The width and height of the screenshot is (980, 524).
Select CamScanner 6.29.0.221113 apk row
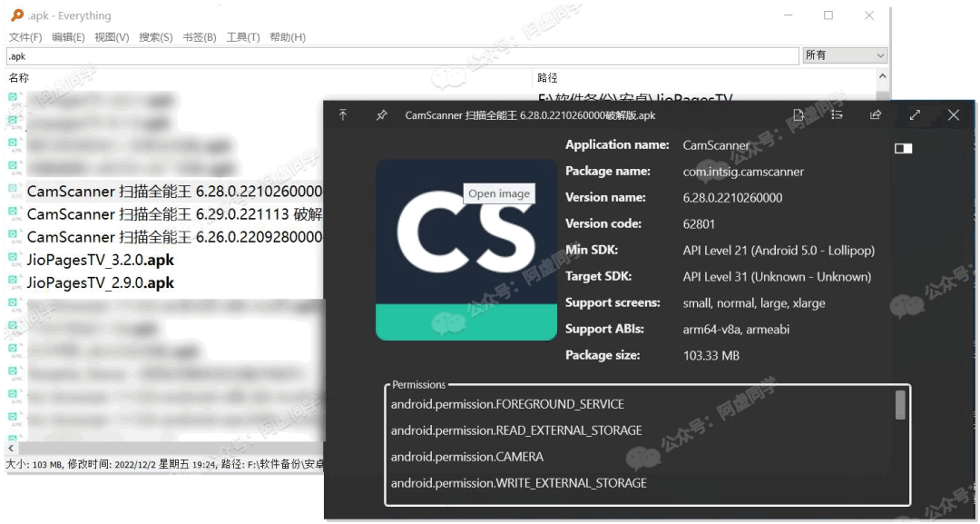click(x=174, y=213)
